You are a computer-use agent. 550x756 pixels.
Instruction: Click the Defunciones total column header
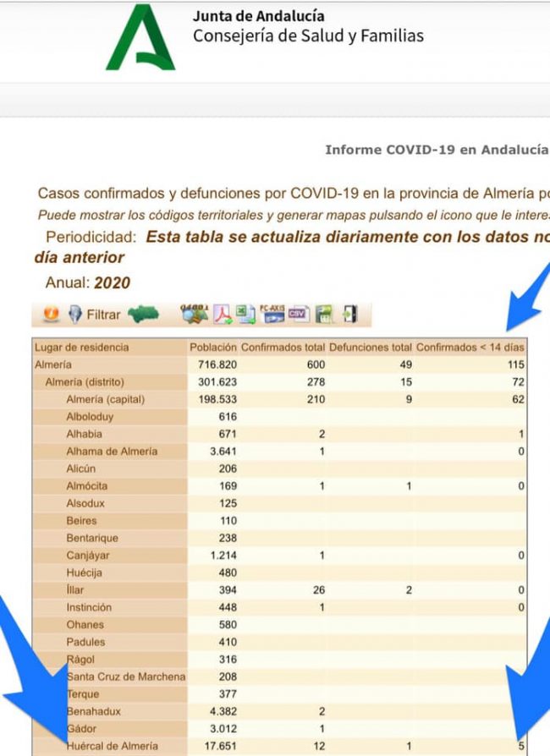370,348
